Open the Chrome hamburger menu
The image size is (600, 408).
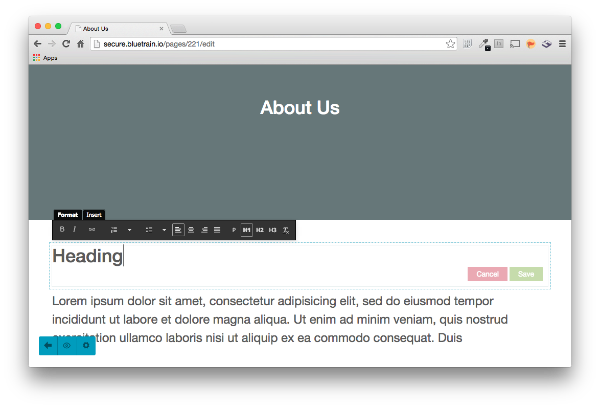(x=562, y=44)
